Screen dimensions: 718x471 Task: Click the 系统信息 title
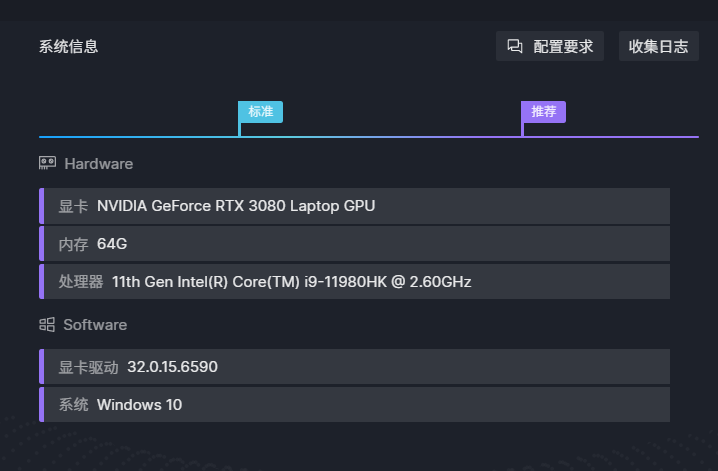68,47
